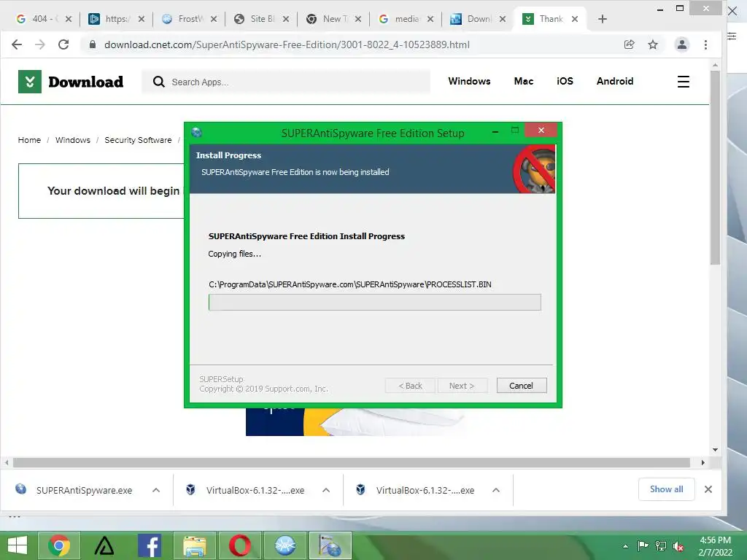Open the Chrome profile avatar
747x560 pixels.
682,44
